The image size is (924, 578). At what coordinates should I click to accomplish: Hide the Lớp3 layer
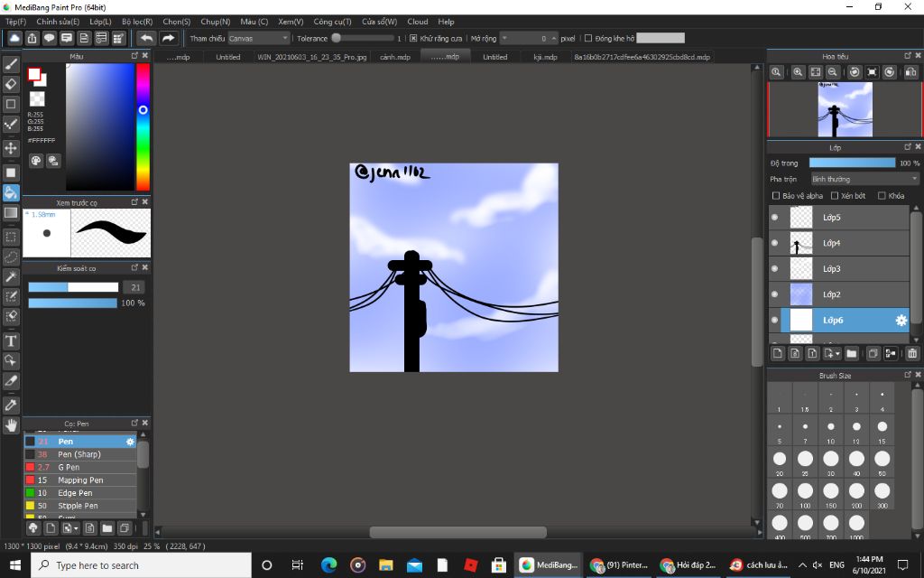pyautogui.click(x=775, y=268)
